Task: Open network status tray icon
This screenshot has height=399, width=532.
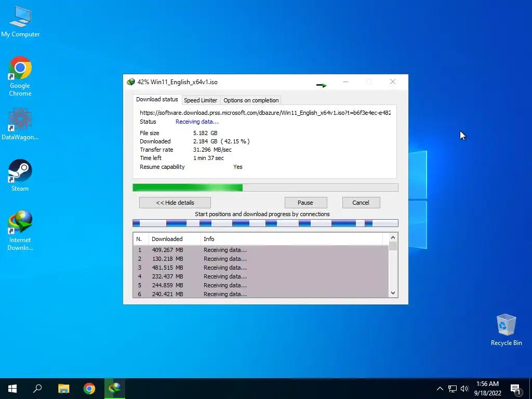Action: pos(453,389)
